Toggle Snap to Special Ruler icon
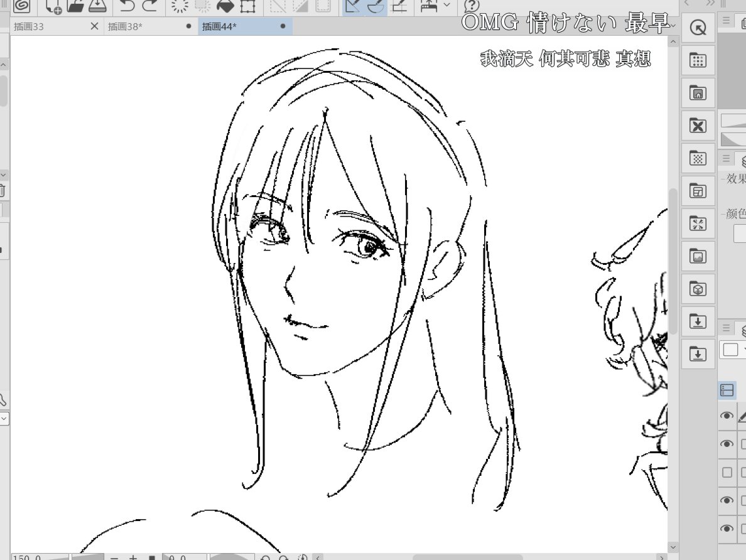 tap(376, 6)
